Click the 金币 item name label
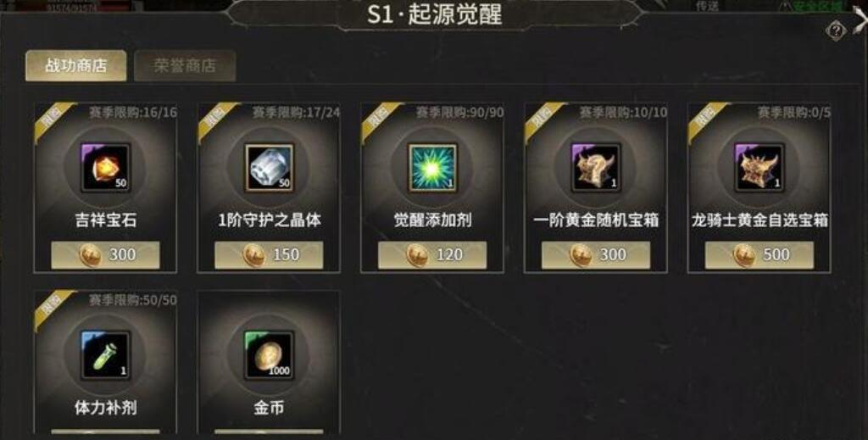This screenshot has width=868, height=440. tap(269, 408)
